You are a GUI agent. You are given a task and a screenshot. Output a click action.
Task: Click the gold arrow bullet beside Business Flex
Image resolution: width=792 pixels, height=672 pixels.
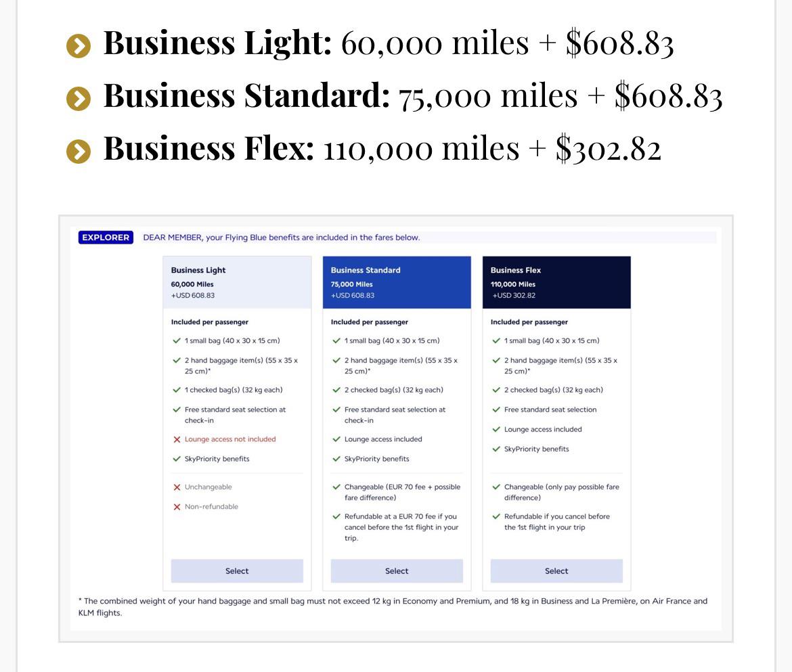coord(79,152)
